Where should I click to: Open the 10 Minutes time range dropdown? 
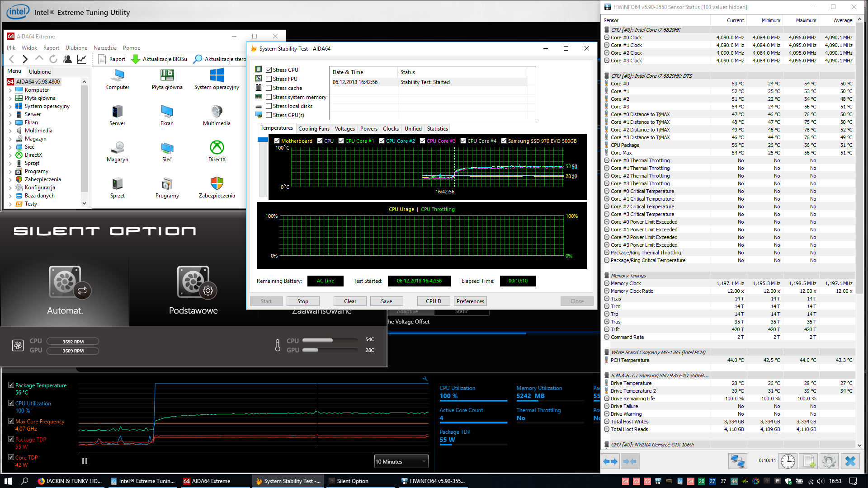(x=401, y=461)
